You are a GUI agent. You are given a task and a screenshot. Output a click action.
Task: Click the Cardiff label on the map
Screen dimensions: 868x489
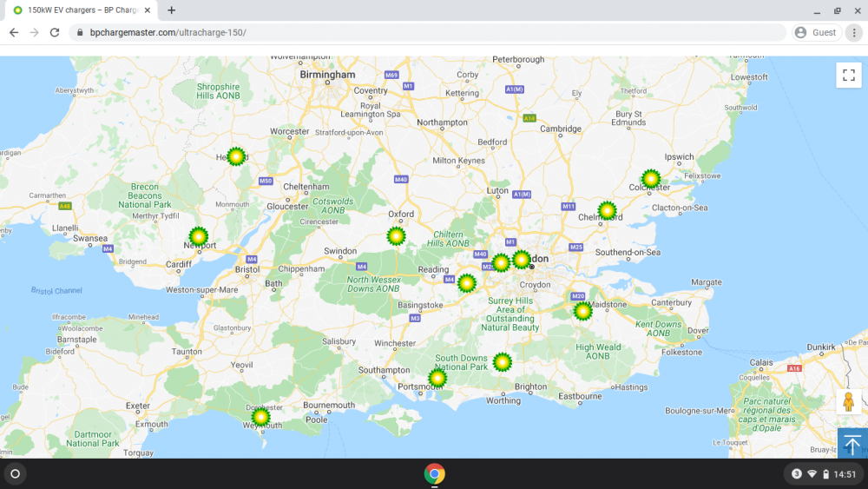coord(179,264)
